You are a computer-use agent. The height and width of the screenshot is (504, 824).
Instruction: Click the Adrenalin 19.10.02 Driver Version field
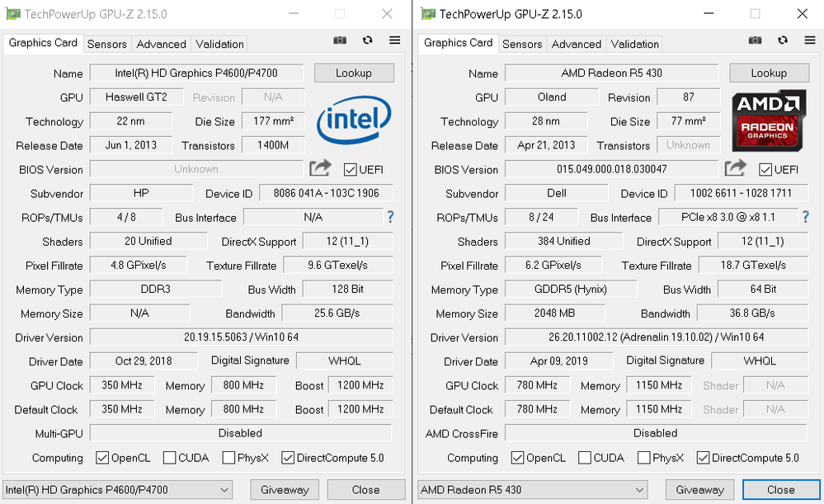click(x=657, y=337)
